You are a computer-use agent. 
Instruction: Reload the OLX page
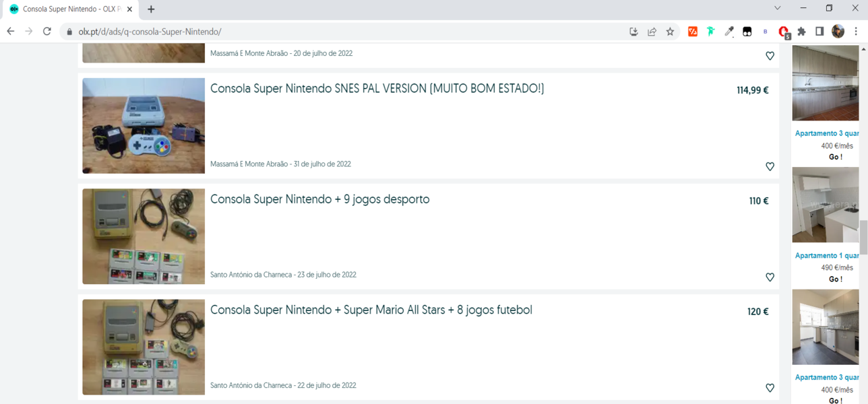(47, 32)
